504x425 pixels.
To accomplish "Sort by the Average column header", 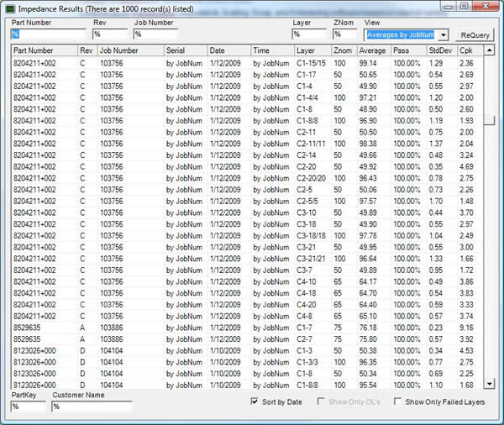I will pos(374,50).
